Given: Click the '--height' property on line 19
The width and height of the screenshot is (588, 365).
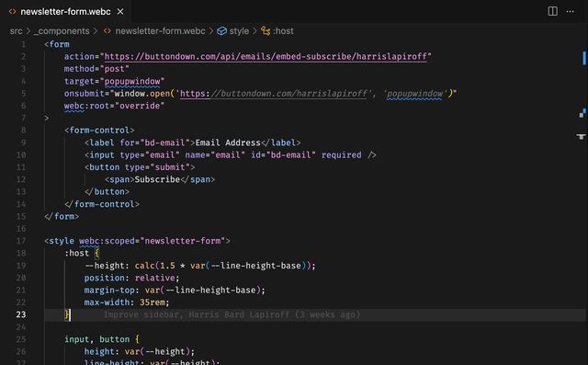Looking at the screenshot, I should tap(104, 266).
